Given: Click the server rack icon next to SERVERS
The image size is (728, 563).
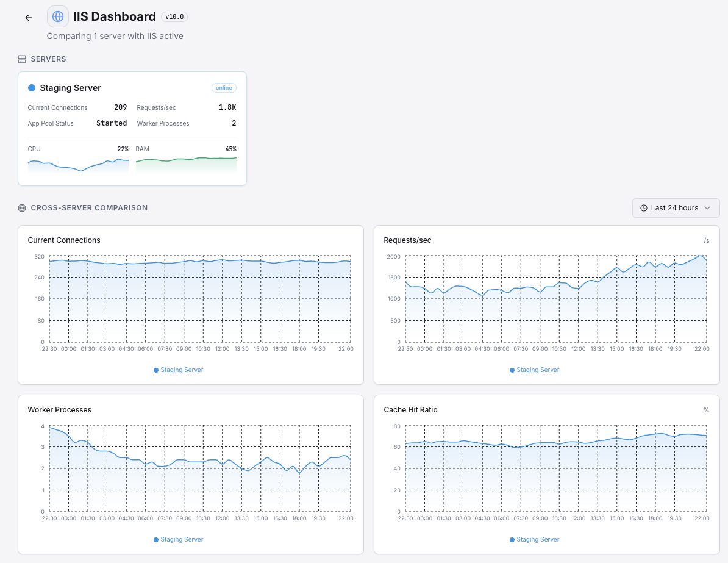Looking at the screenshot, I should pyautogui.click(x=21, y=59).
